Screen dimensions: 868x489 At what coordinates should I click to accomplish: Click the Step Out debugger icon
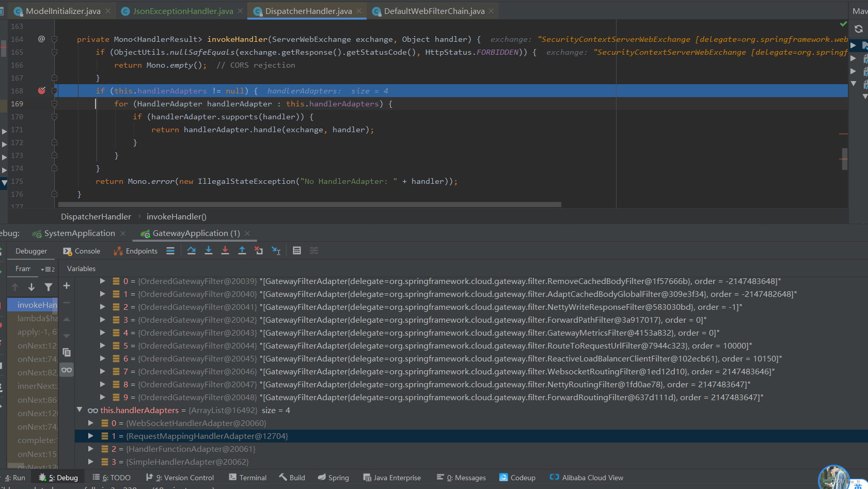click(242, 250)
